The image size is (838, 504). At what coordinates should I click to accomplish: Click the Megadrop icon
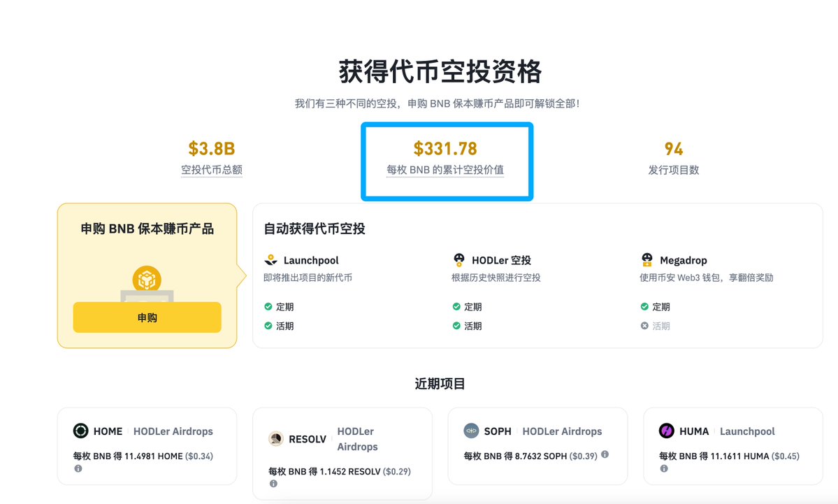click(x=647, y=260)
